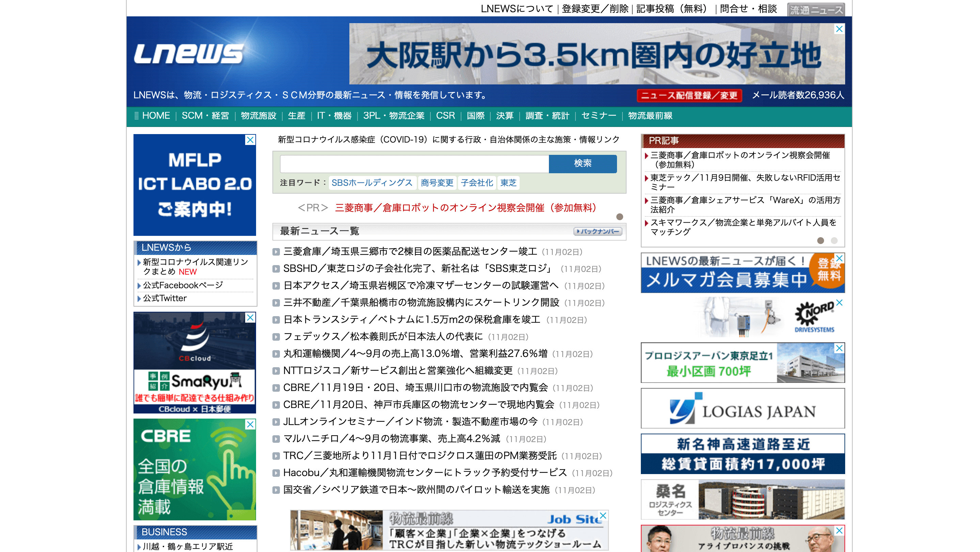Select second PR記事 carousel dot
The image size is (980, 552).
point(834,241)
